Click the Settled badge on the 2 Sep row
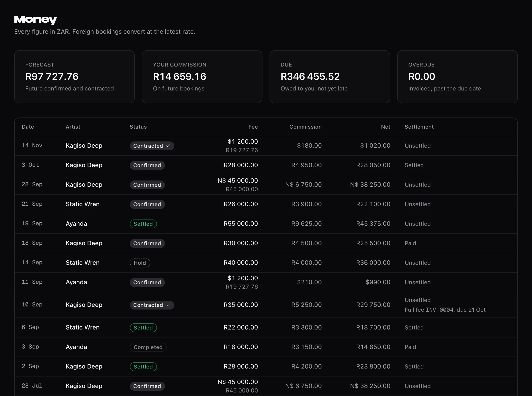532x396 pixels. [x=143, y=367]
